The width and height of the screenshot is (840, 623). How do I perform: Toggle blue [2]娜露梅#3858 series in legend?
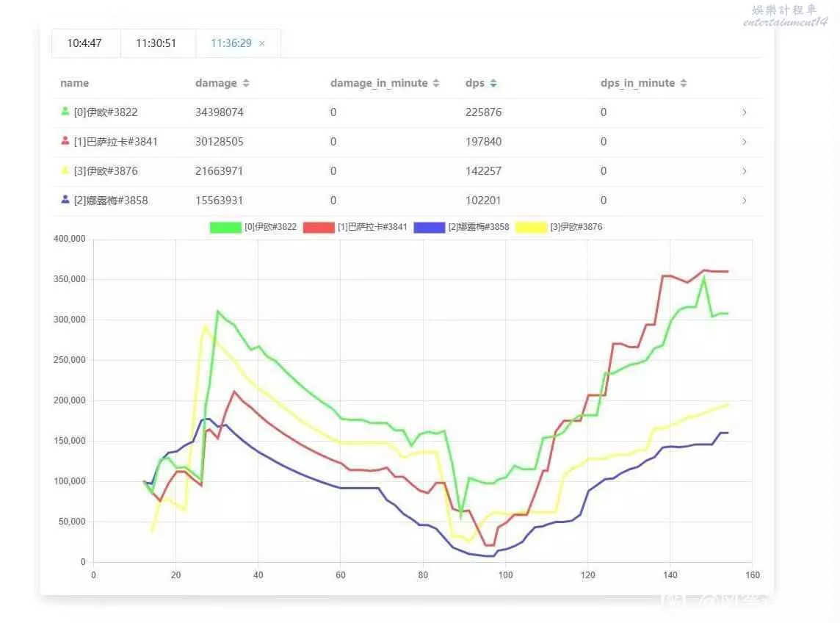tap(430, 227)
